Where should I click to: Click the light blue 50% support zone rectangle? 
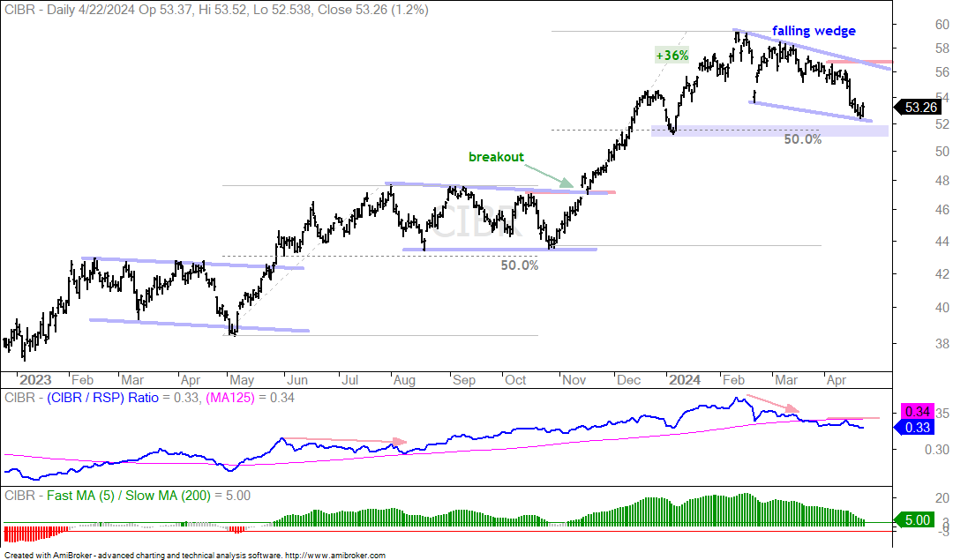point(769,131)
